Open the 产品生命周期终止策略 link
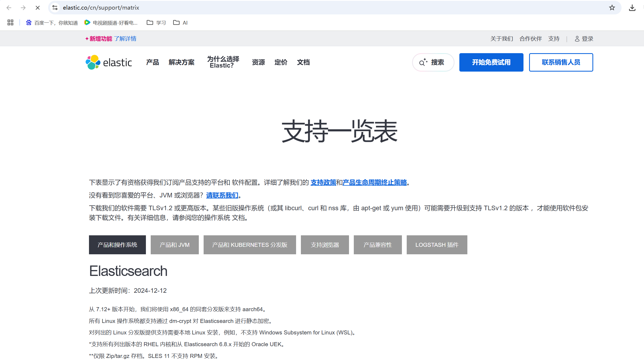Screen dimensions: 644x363 point(375,182)
